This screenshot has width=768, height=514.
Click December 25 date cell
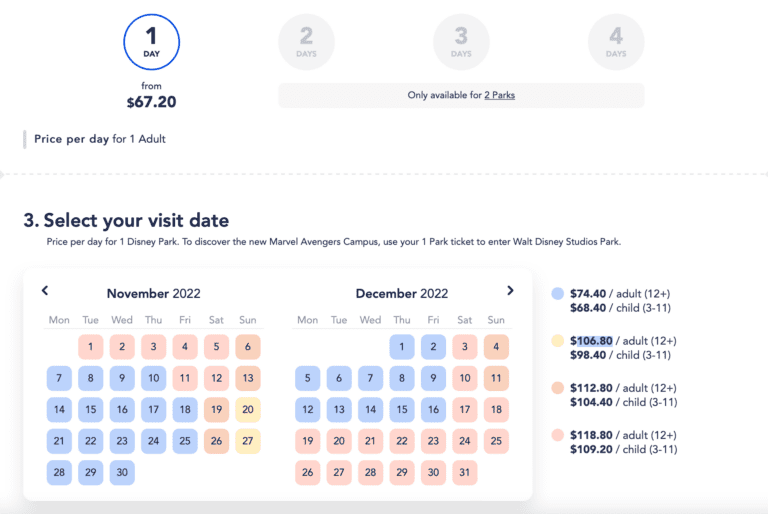pos(494,440)
